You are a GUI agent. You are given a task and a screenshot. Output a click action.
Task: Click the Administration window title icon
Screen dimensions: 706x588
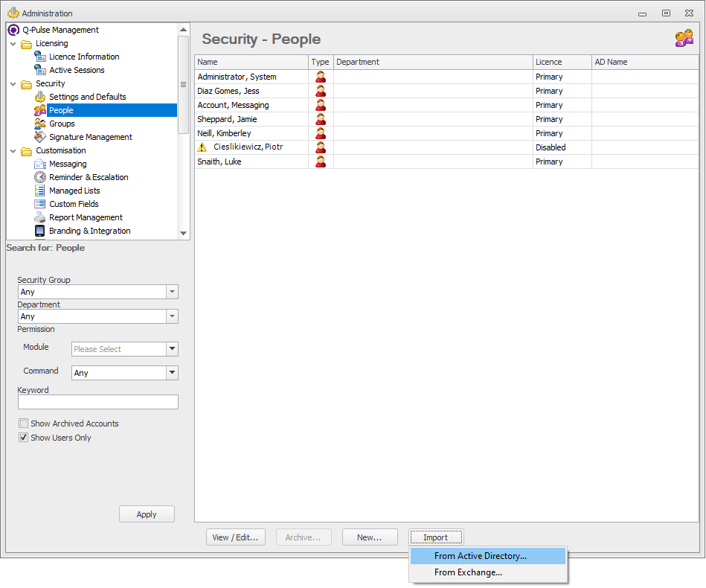tap(13, 13)
